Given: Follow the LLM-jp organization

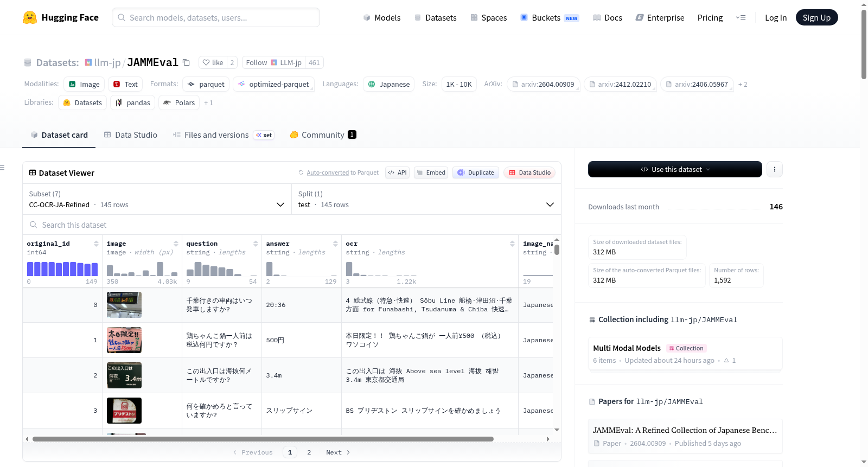Looking at the screenshot, I should [x=273, y=62].
